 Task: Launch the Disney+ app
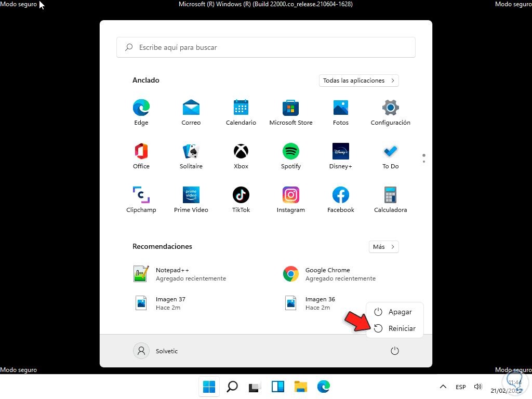pos(341,156)
